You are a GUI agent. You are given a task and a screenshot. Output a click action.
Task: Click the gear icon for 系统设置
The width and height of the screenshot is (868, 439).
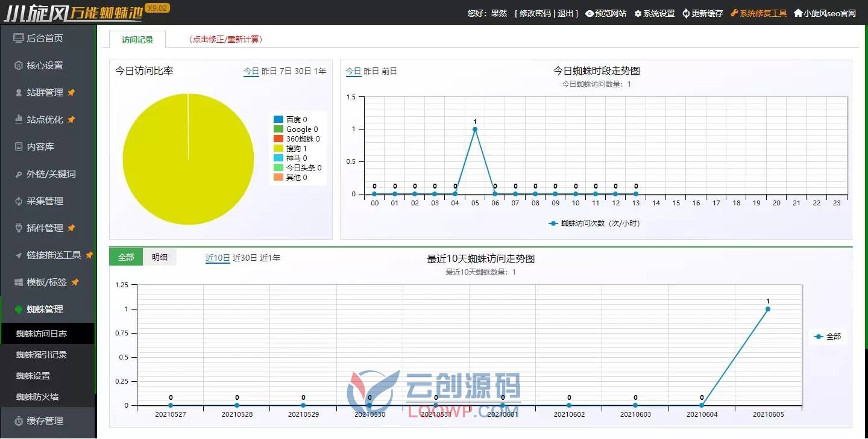[638, 13]
